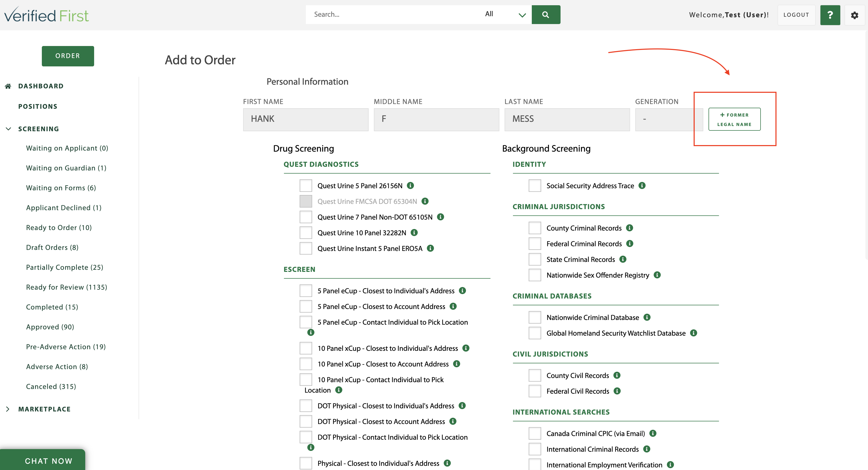Click the Dashboard home icon

click(x=8, y=86)
